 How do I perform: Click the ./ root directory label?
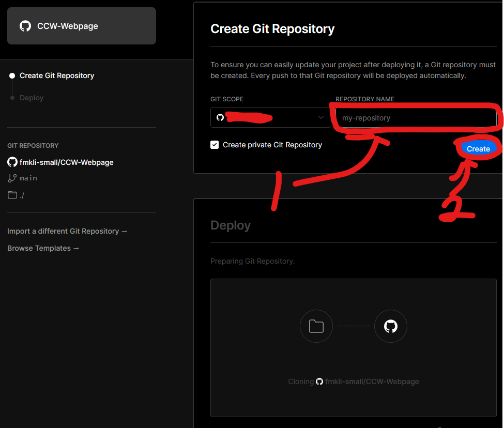point(22,195)
